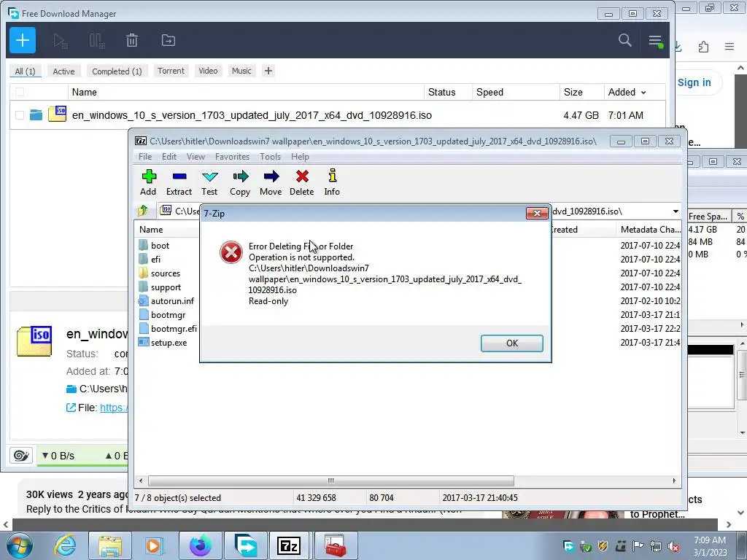Image resolution: width=747 pixels, height=560 pixels.
Task: Click the blue plus add download button
Action: tap(23, 41)
